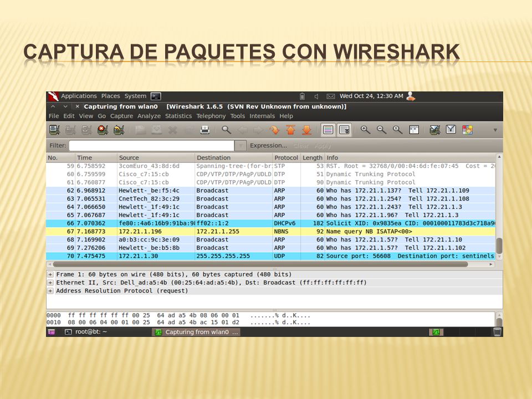Open the Edit menu

pos(69,116)
